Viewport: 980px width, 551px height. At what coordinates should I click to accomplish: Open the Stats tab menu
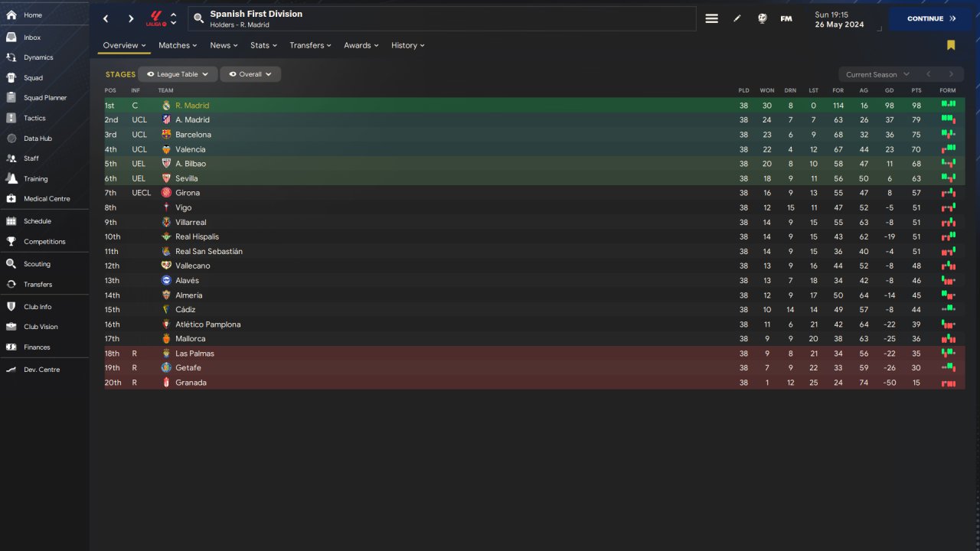click(263, 45)
